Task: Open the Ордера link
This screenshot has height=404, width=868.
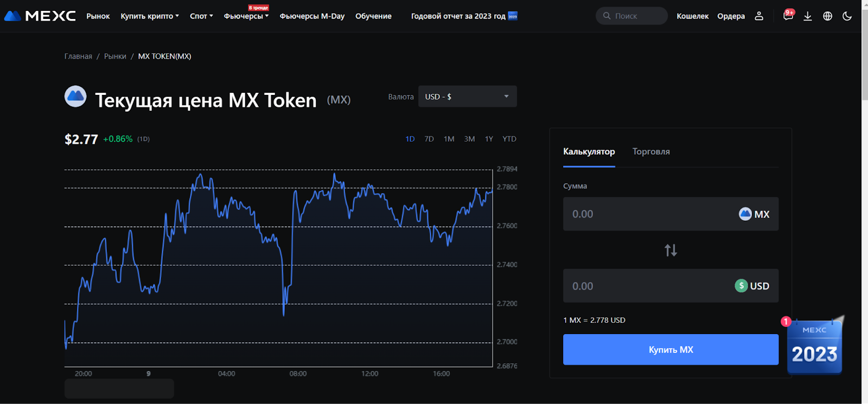Action: click(x=731, y=16)
